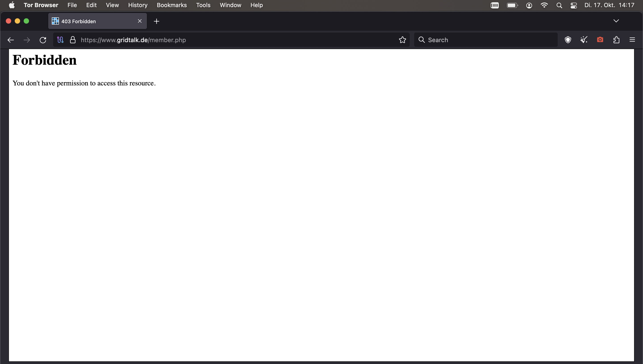The height and width of the screenshot is (364, 643).
Task: Bookmark this page with the star icon
Action: click(x=402, y=40)
